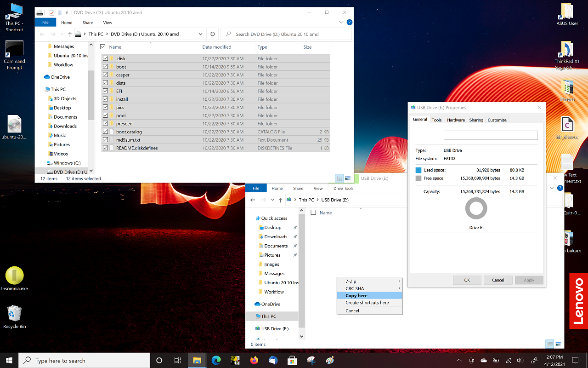The height and width of the screenshot is (368, 588).
Task: Open Share tab in DVD Drive window
Action: [x=88, y=23]
